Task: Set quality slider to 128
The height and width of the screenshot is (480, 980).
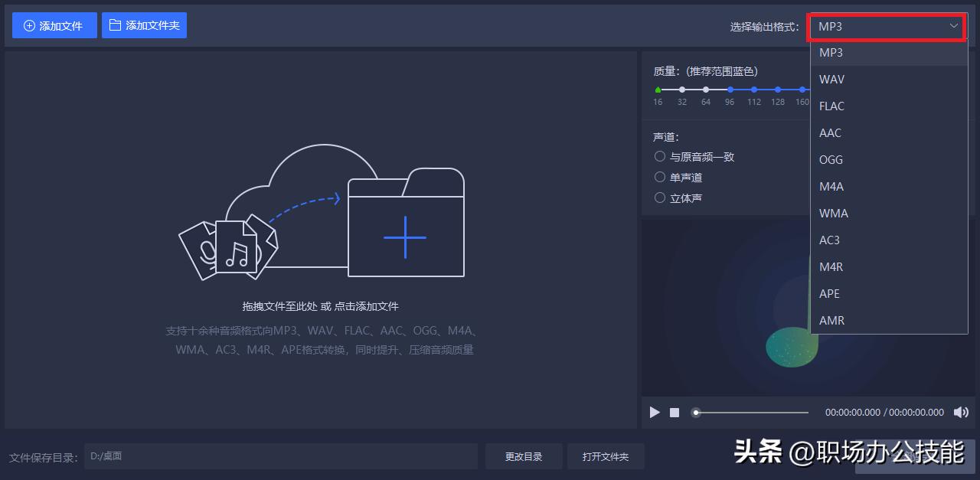Action: coord(777,89)
